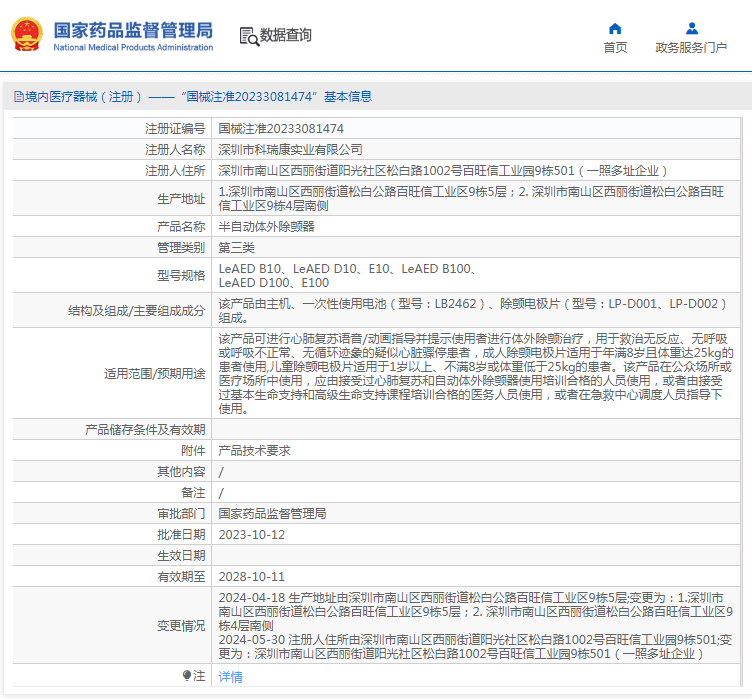Select expiry date 2028-10-11
The width and height of the screenshot is (752, 699).
[x=252, y=577]
